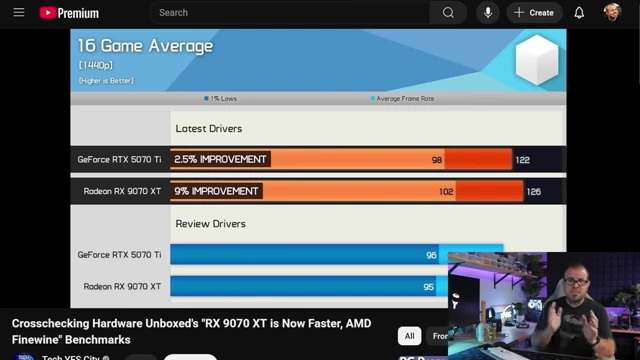Open the account avatar menu
Image resolution: width=640 pixels, height=360 pixels.
pos(612,13)
